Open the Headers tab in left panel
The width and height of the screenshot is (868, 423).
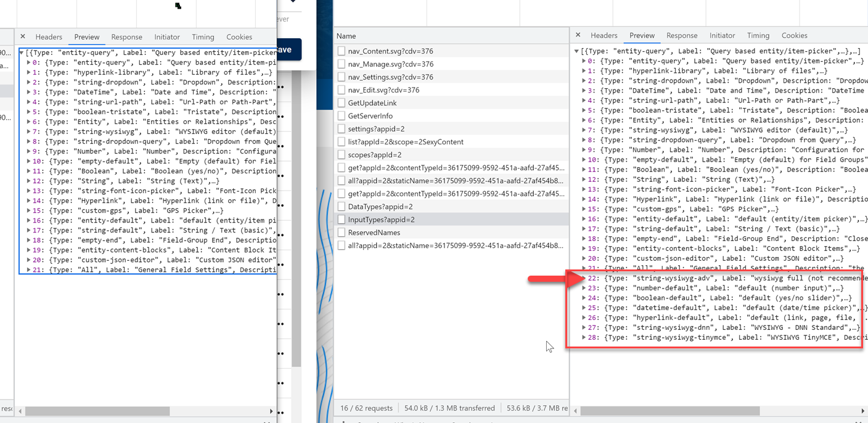tap(49, 36)
